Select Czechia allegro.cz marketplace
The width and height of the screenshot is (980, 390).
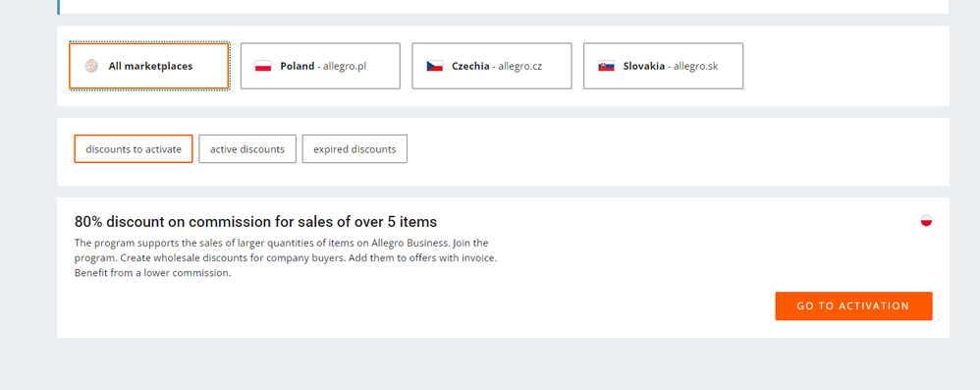[x=491, y=66]
